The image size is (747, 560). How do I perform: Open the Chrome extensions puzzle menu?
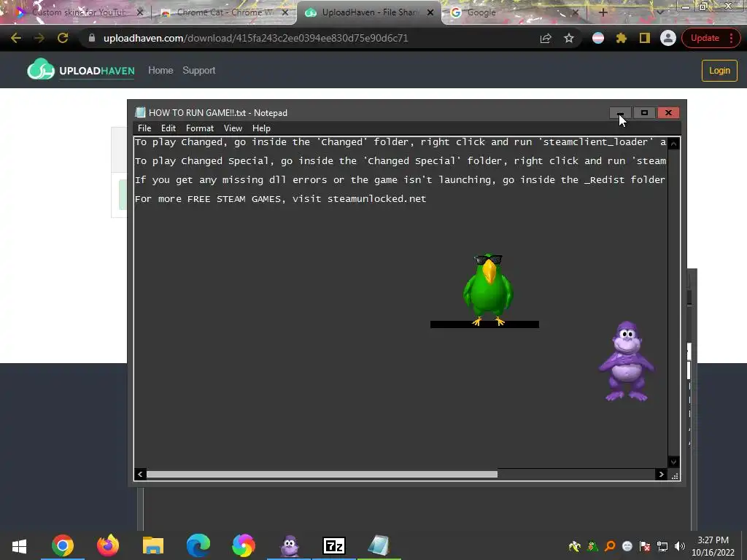pos(622,38)
